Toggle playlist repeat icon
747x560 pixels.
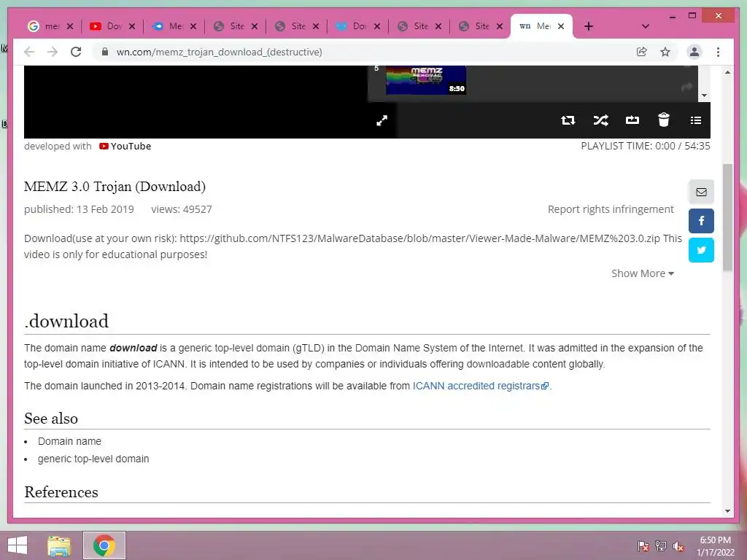coord(568,120)
